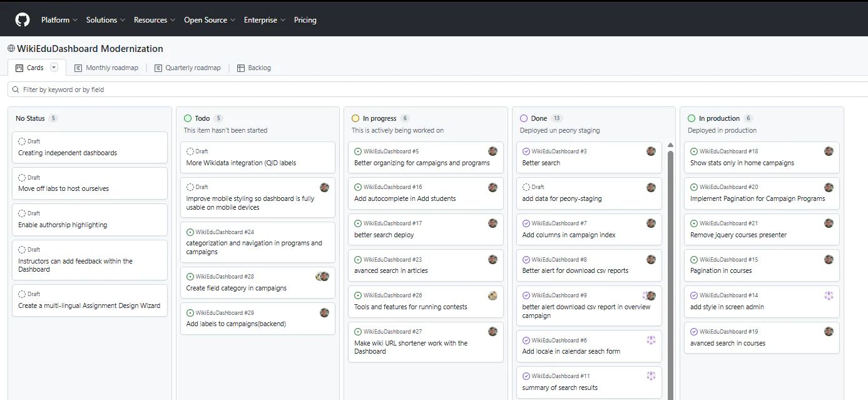868x400 pixels.
Task: Click the avatar on WikiEduDashboard #6 card
Action: pyautogui.click(x=651, y=340)
